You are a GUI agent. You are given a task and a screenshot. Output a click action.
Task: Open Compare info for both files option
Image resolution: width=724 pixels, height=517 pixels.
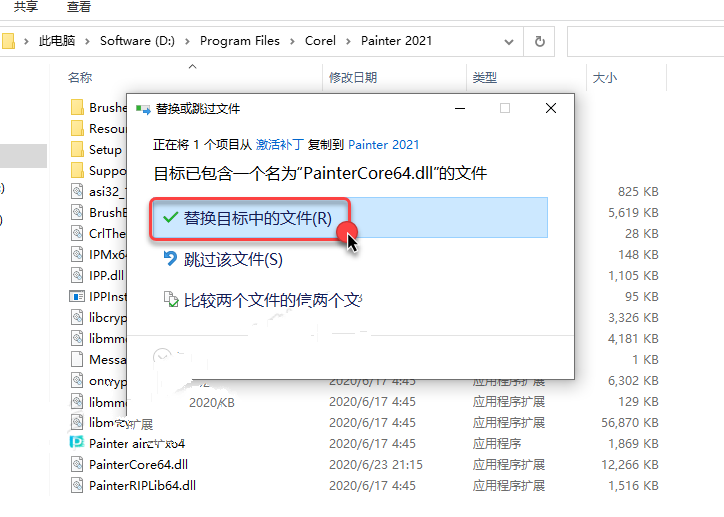coord(262,301)
